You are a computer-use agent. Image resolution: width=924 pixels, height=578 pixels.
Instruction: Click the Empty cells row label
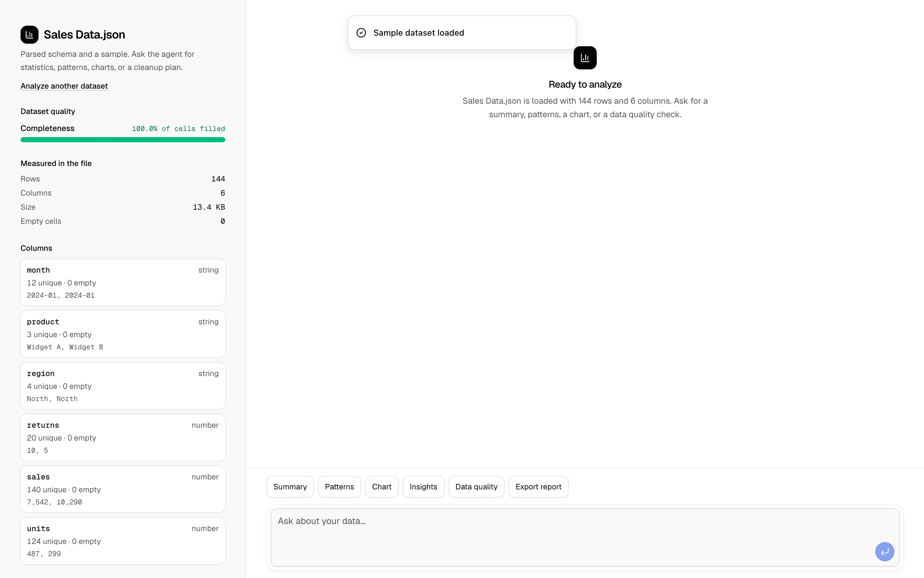pos(41,221)
